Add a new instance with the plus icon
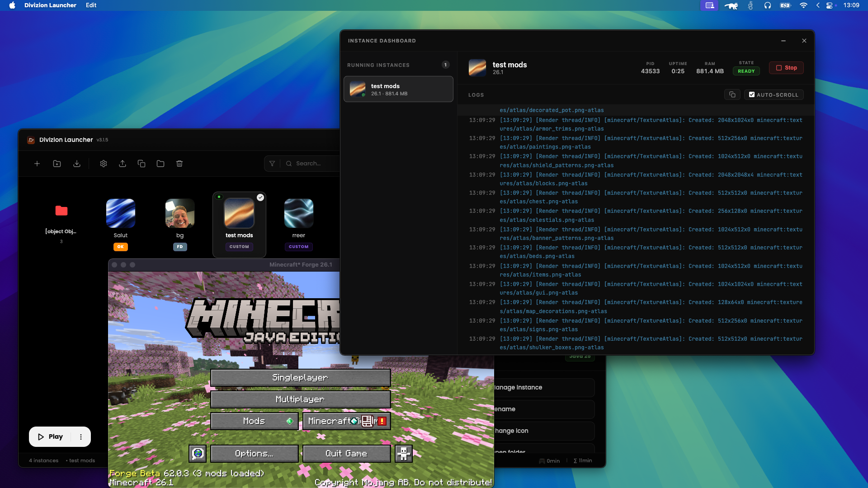The width and height of the screenshot is (868, 488). pos(37,164)
